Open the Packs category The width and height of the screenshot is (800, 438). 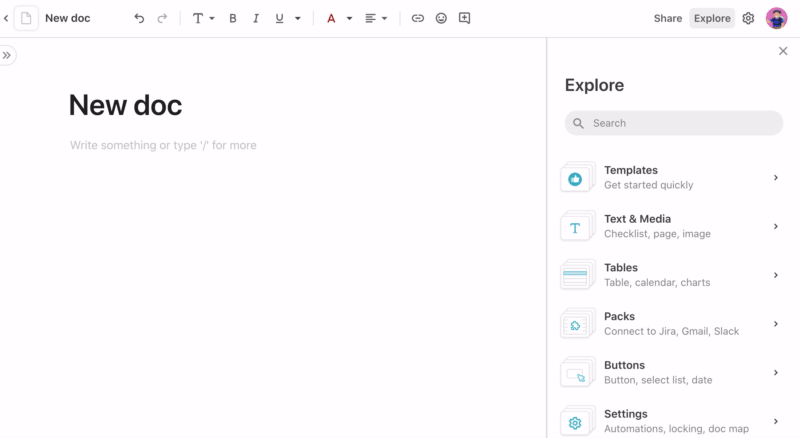[672, 324]
